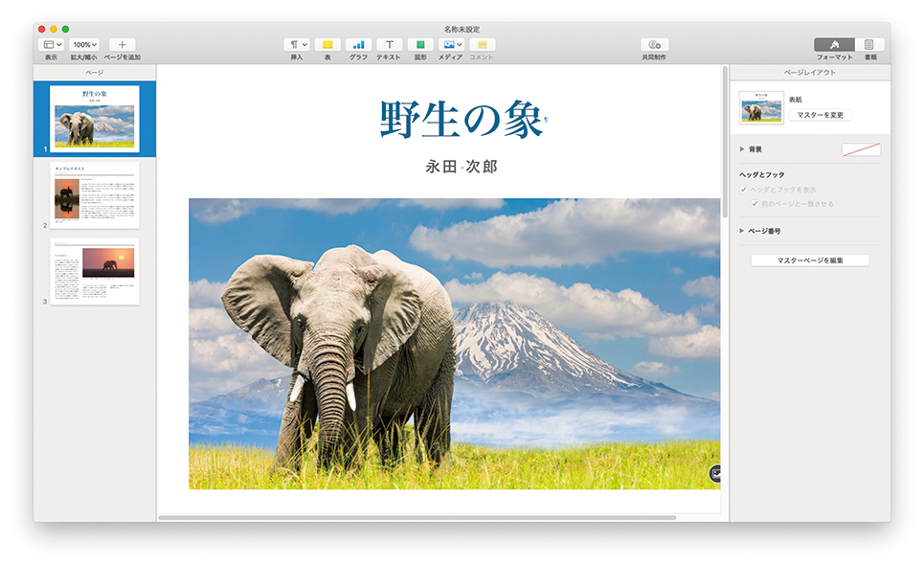Open the Insert (挿入) dropdown menu
This screenshot has width=924, height=566.
click(298, 45)
